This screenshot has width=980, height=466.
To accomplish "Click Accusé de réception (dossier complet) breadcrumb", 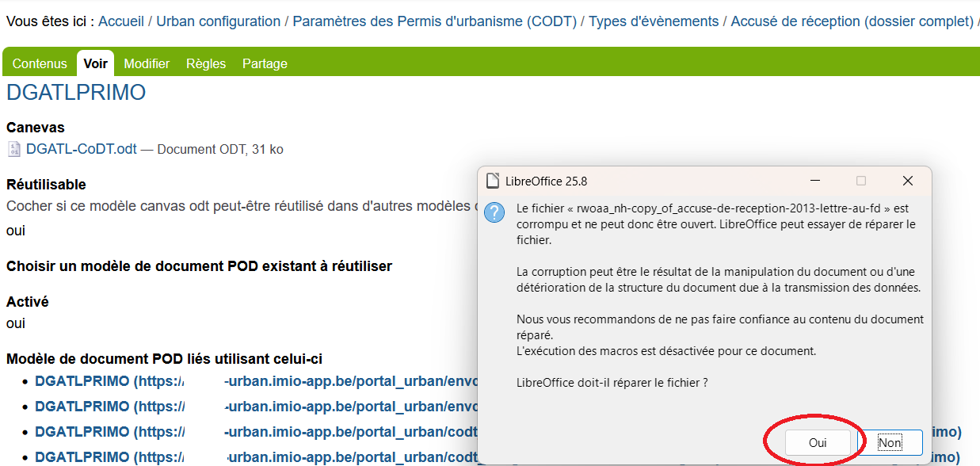I will 852,21.
